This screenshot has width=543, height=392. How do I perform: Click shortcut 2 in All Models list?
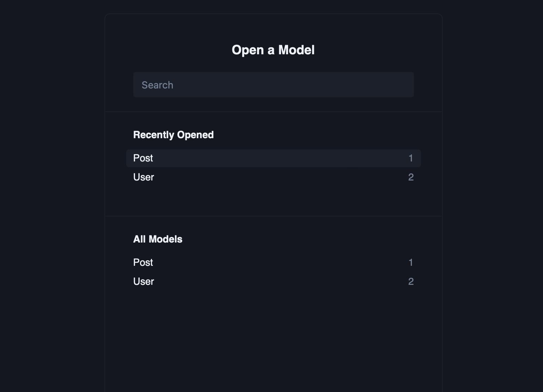pyautogui.click(x=411, y=281)
